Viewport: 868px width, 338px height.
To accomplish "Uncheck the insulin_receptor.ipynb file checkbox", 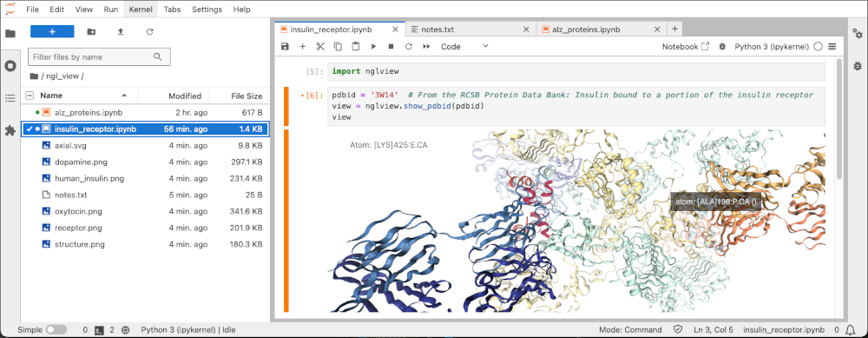I will click(30, 129).
